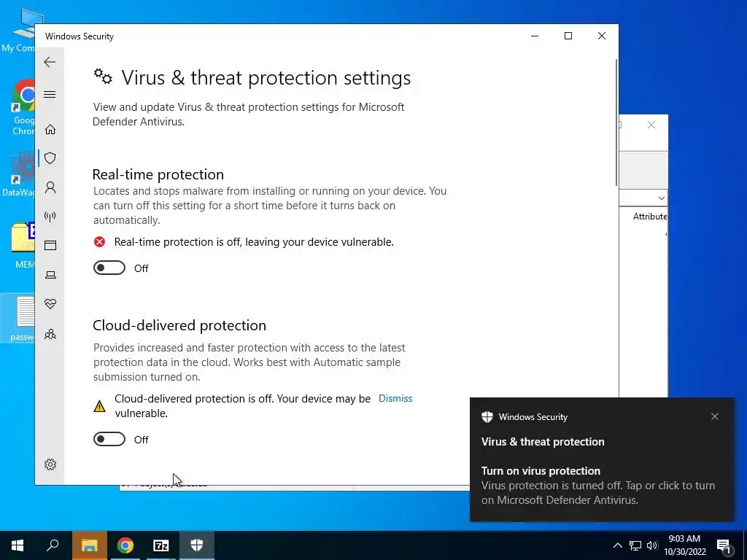Click the Real-time protection heading
Screen dimensions: 747x560
(x=158, y=174)
